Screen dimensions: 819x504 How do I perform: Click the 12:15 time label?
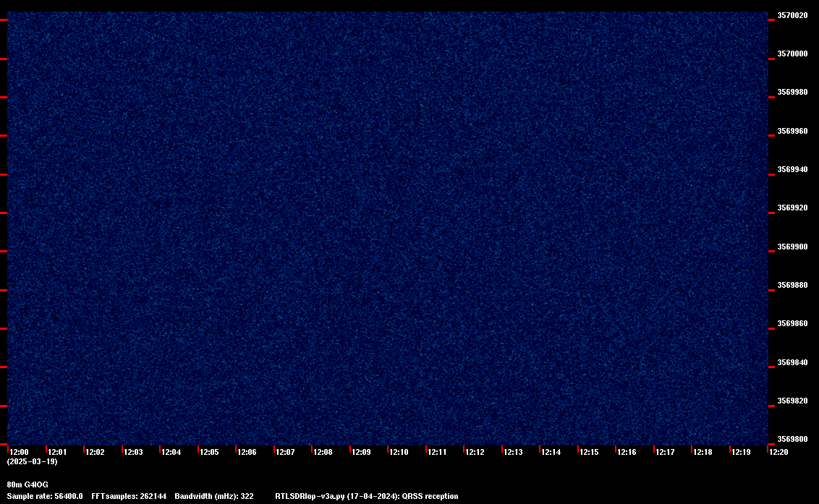pyautogui.click(x=589, y=452)
